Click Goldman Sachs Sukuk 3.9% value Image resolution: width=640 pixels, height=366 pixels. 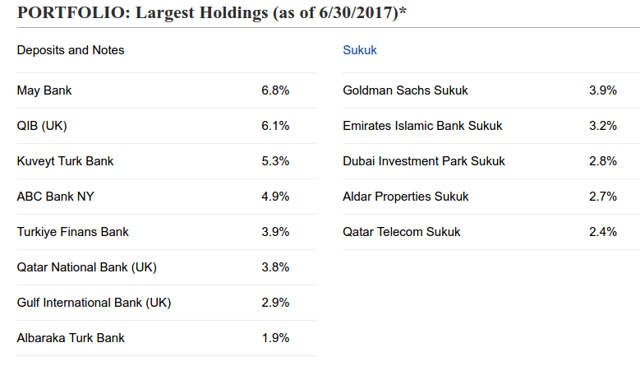coord(603,90)
